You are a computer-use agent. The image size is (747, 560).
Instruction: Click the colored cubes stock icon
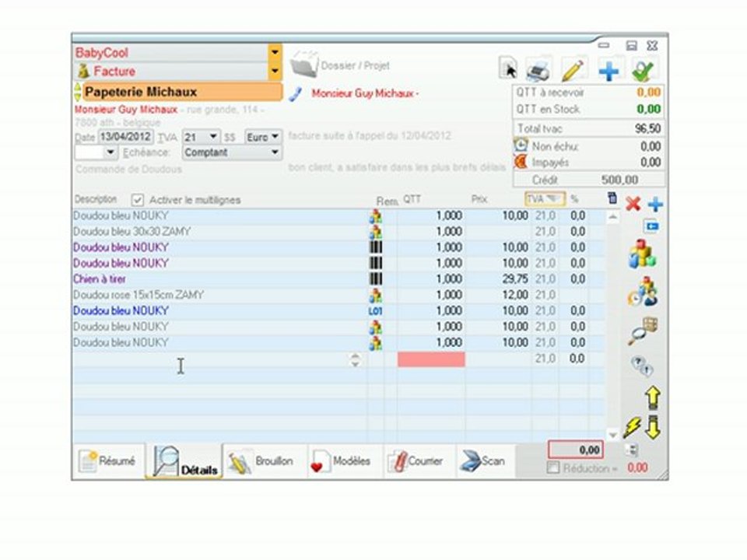click(x=642, y=254)
